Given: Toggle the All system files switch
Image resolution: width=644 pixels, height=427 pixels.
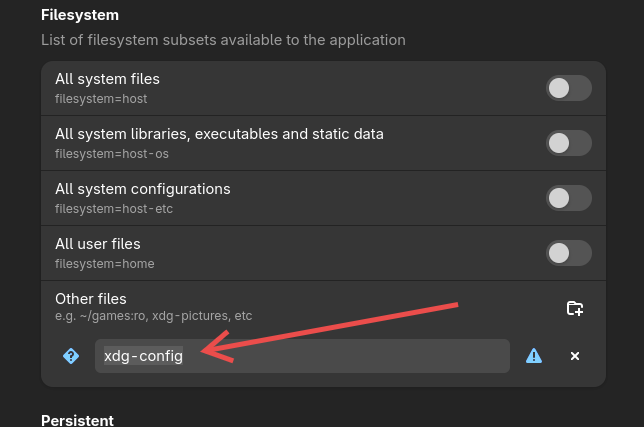Looking at the screenshot, I should point(568,88).
